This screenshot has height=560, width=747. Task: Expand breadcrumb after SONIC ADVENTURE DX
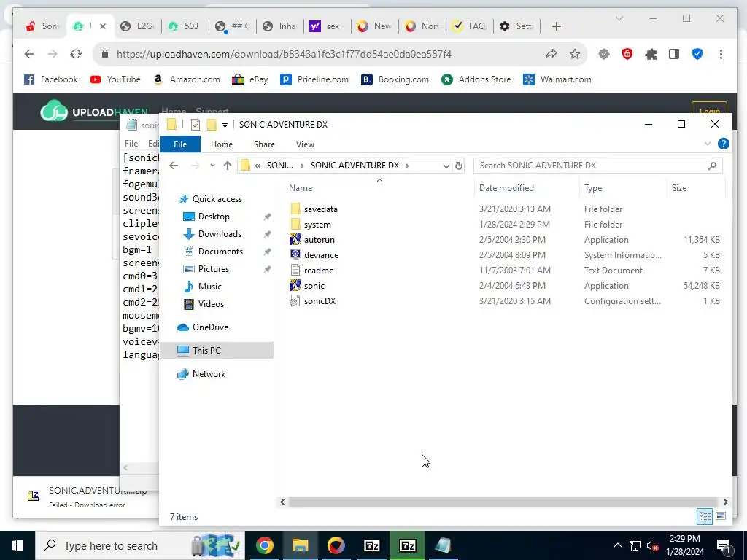[x=407, y=166]
